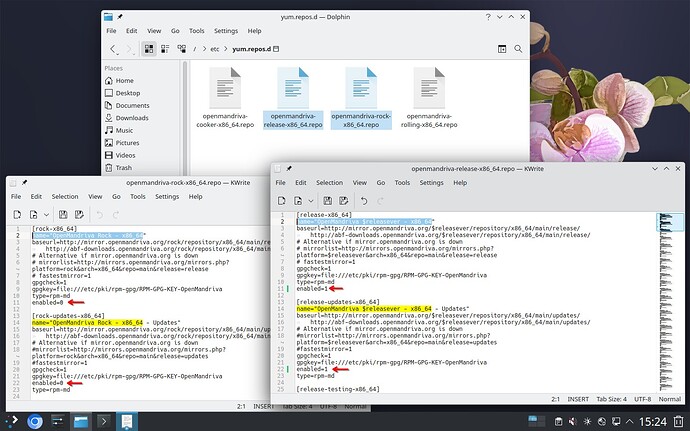Open search in Dolphin toolbar

(518, 49)
